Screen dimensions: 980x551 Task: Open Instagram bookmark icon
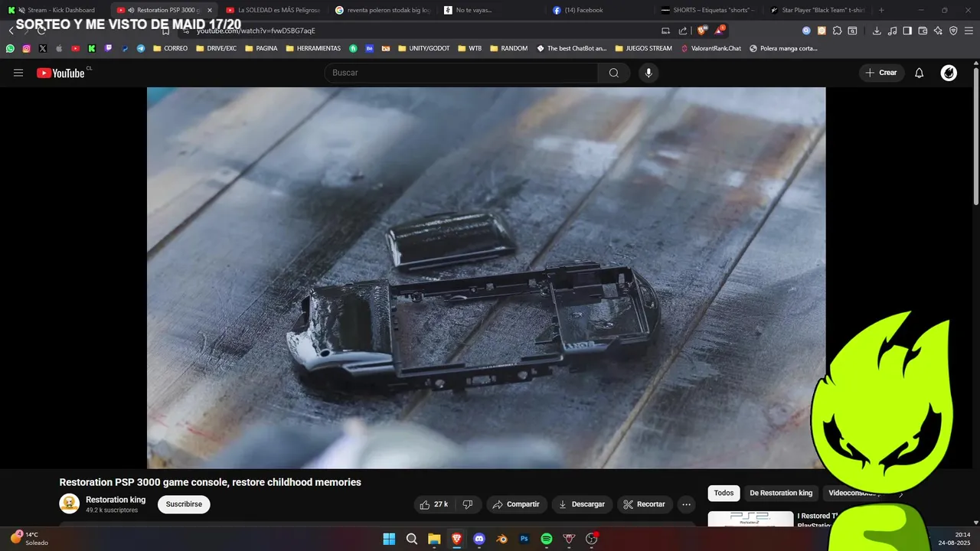(26, 48)
